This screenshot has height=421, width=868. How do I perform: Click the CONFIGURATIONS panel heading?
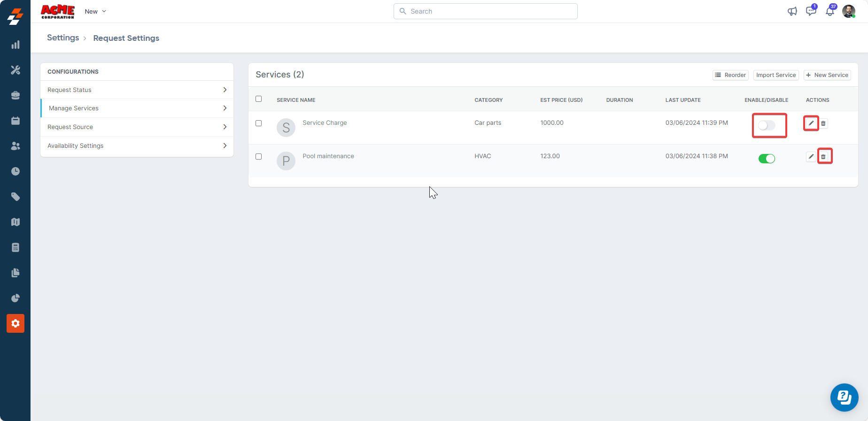point(73,72)
